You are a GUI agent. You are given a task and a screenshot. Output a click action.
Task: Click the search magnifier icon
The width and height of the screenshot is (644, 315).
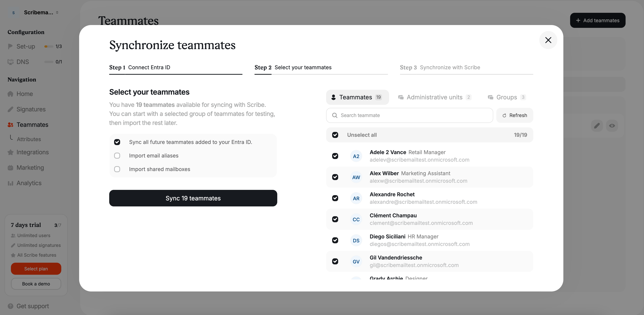pyautogui.click(x=334, y=115)
